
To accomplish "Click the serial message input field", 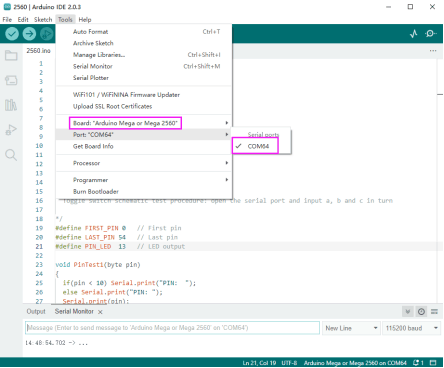I will point(172,328).
